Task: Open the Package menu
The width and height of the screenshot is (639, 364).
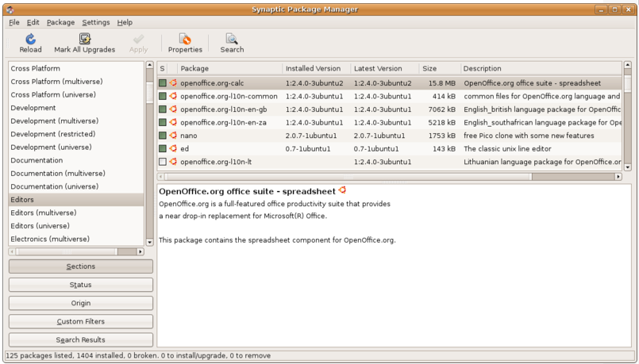Action: 60,22
